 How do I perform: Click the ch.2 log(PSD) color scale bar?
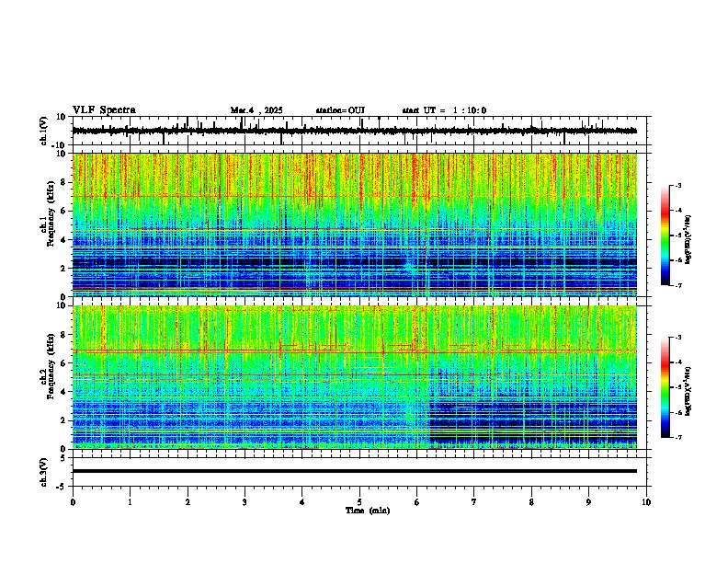coord(665,387)
